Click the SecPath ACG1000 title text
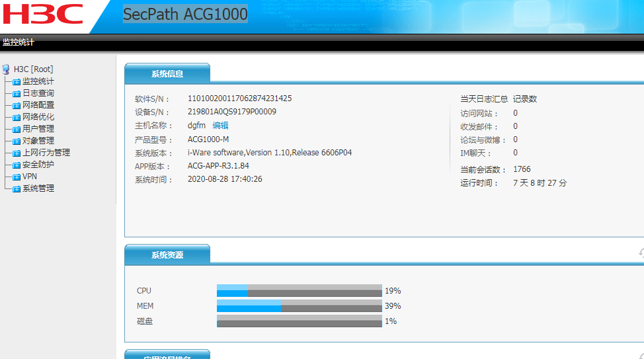Viewport: 644px width, 359px height. [x=185, y=14]
